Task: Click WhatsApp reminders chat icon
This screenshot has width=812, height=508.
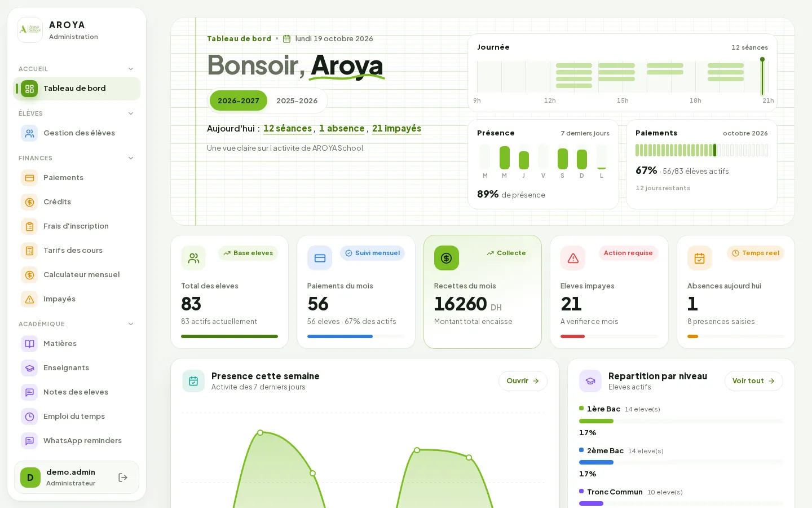Action: [x=30, y=441]
